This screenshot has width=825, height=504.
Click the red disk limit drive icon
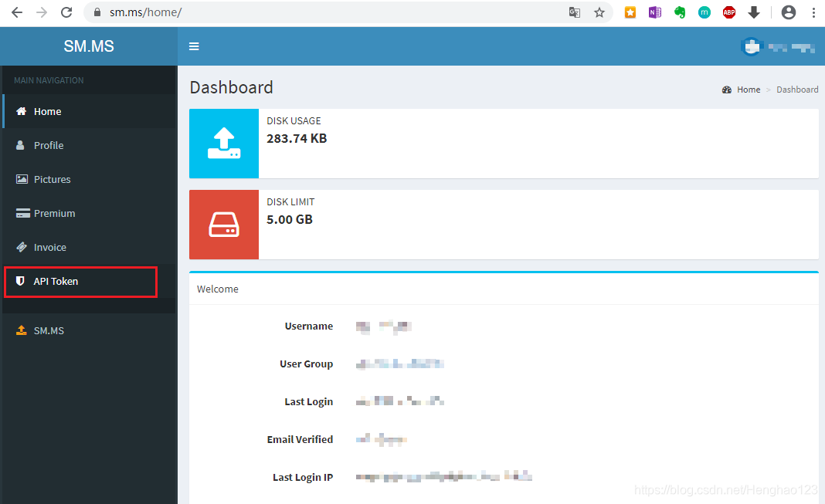coord(224,225)
